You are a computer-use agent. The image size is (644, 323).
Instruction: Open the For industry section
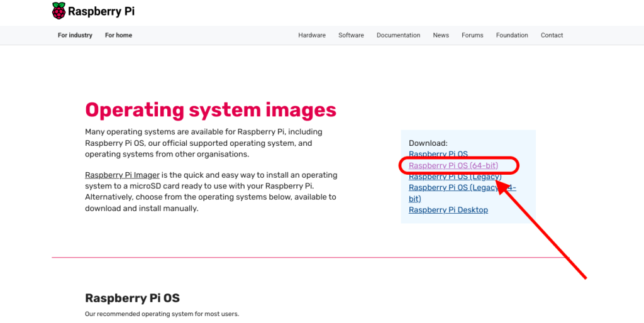pos(75,35)
